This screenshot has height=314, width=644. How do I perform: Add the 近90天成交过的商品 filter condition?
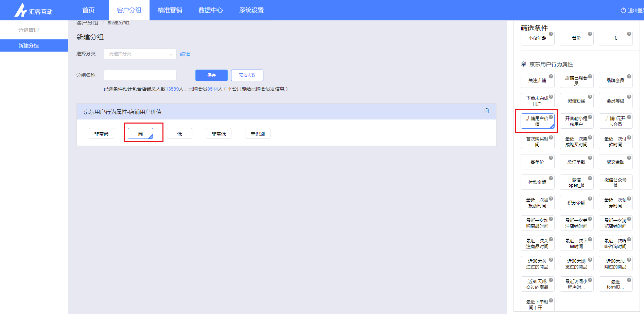coord(537,284)
